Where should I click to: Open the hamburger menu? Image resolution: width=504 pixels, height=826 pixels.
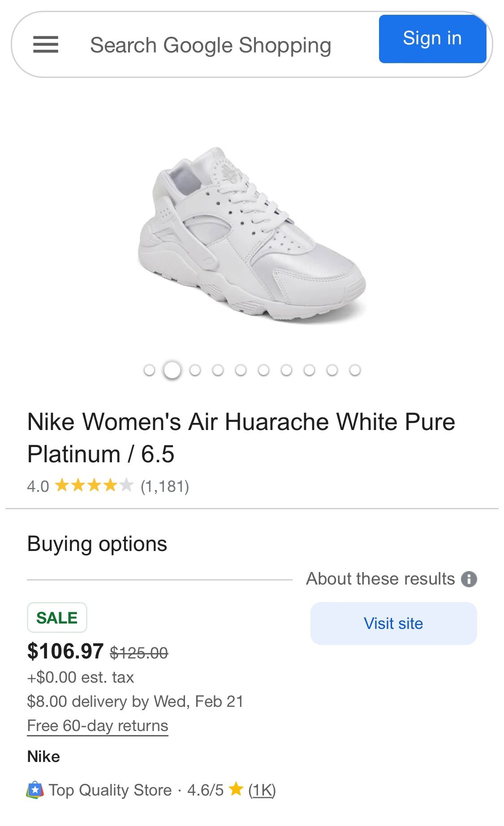(46, 44)
